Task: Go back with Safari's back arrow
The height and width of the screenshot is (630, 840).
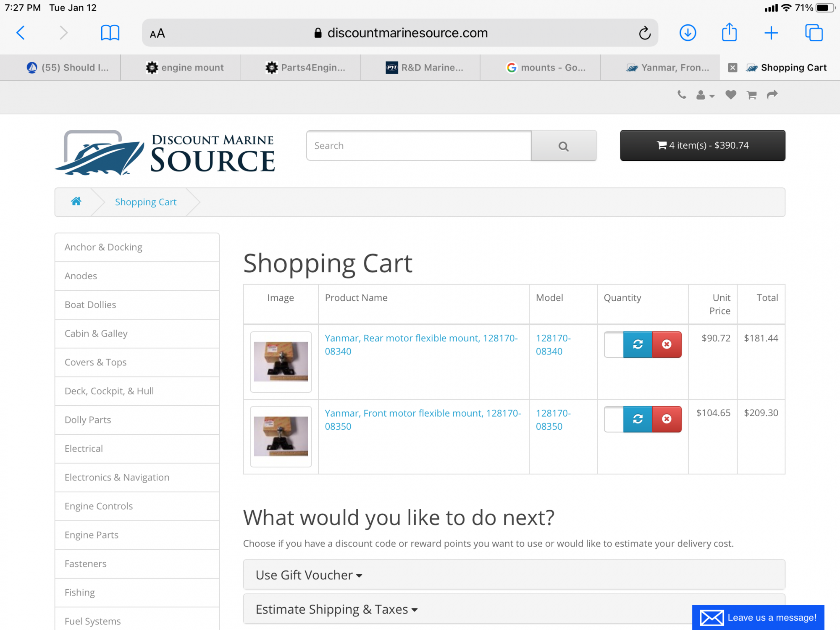Action: [21, 33]
